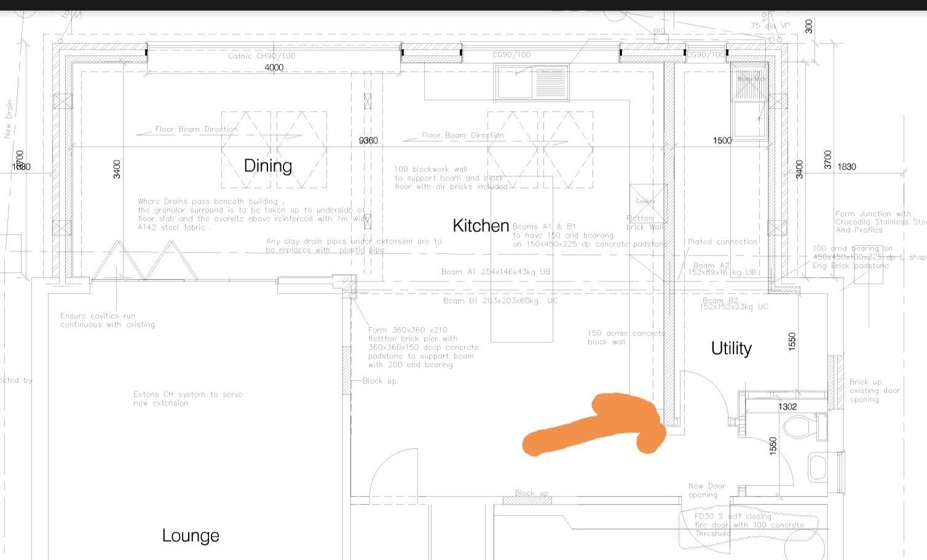Select the Dining room label
Screen dimensions: 927x560
pos(267,165)
